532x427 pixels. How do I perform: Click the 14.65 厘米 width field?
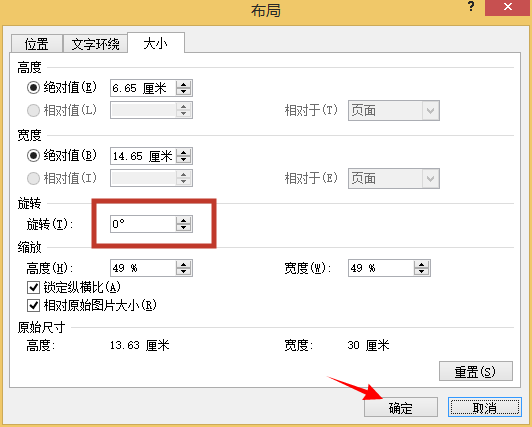tap(143, 156)
